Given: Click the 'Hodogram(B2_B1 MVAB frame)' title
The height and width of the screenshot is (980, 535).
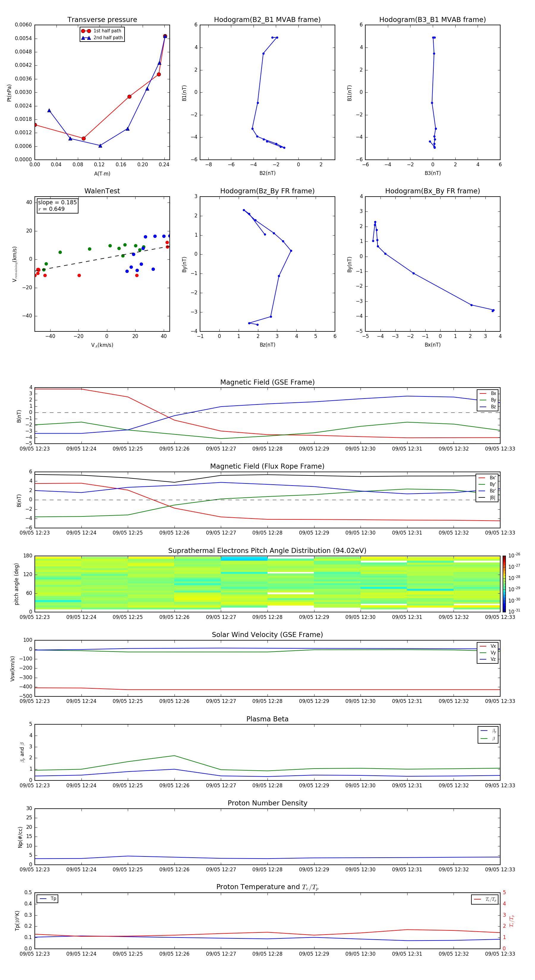Looking at the screenshot, I should pos(267,20).
